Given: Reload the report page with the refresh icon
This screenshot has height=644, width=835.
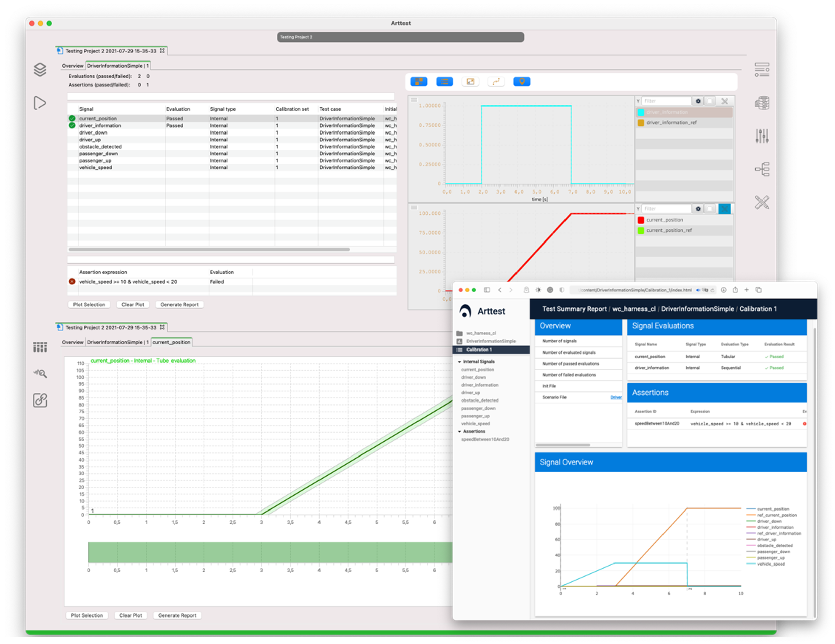Looking at the screenshot, I should click(x=712, y=290).
